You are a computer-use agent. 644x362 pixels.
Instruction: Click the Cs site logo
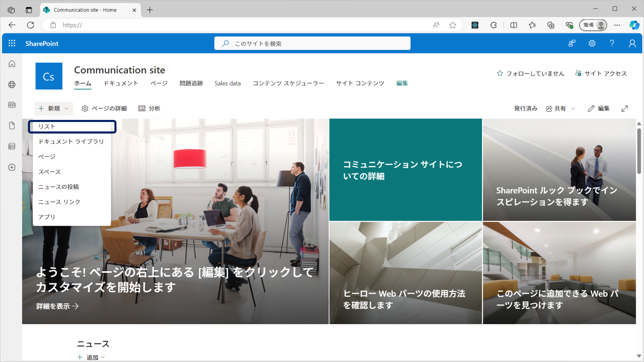point(49,76)
